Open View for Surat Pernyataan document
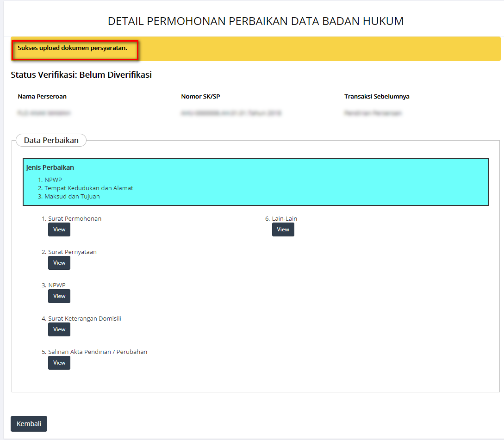This screenshot has height=440, width=504. coord(59,263)
